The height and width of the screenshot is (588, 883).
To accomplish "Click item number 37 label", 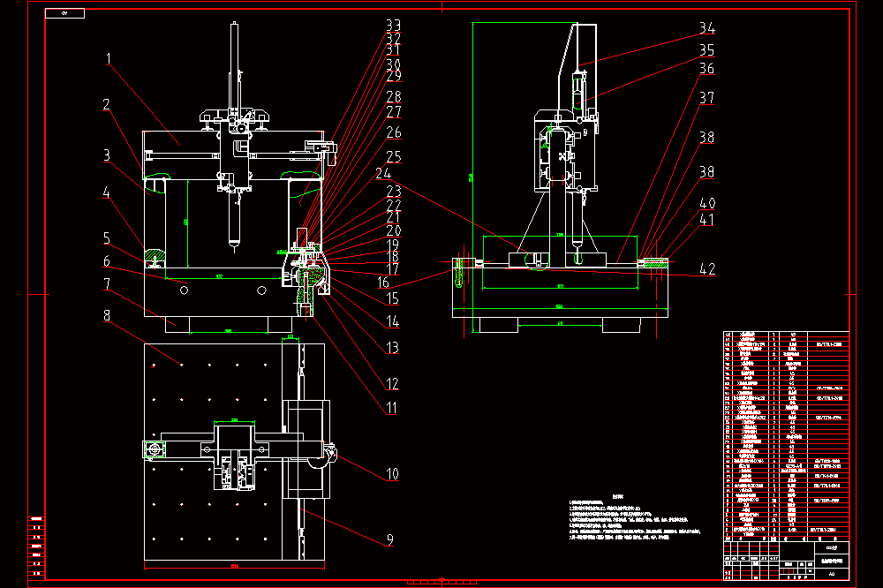I will click(x=707, y=97).
